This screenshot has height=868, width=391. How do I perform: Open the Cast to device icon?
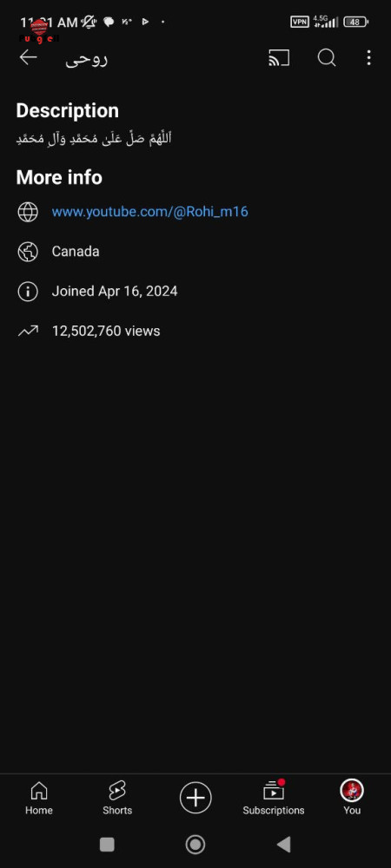coord(279,57)
